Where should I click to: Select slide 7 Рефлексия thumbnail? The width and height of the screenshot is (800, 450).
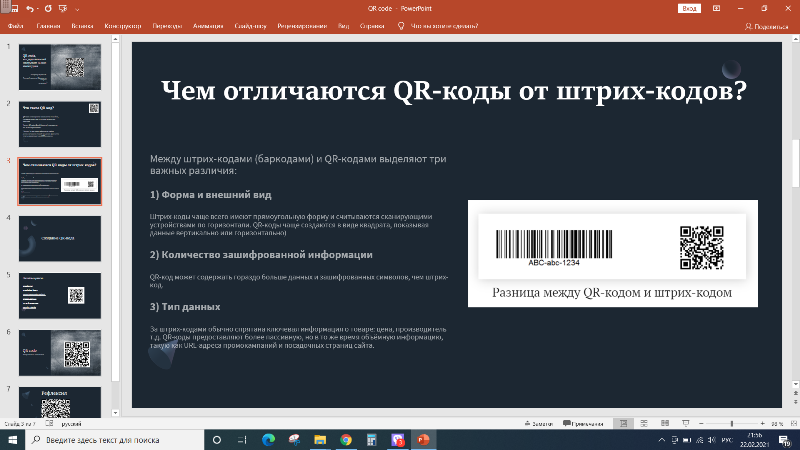click(60, 402)
